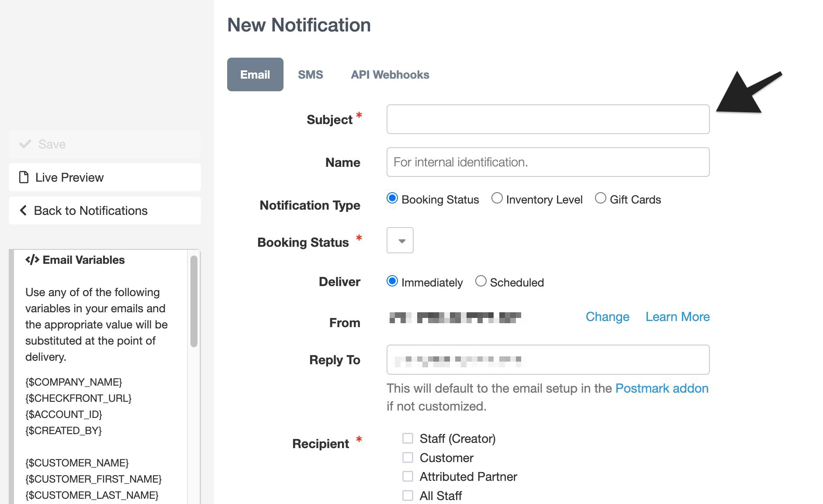Viewport: 823px width, 504px height.
Task: Select Gift Cards notification type
Action: [601, 198]
